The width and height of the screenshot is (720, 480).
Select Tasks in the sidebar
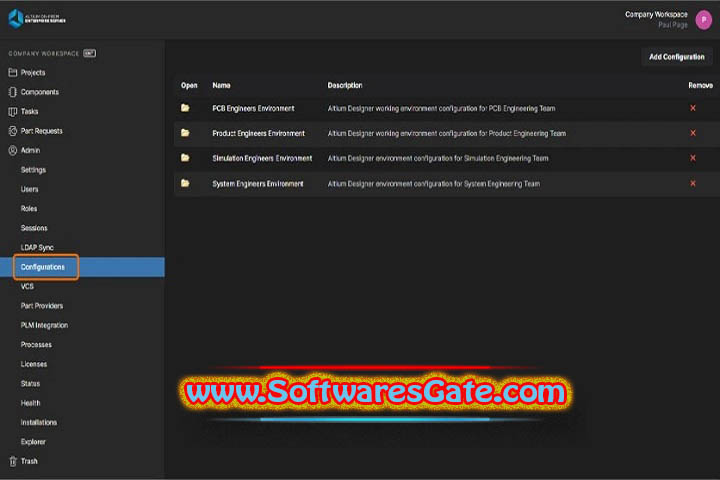[29, 112]
